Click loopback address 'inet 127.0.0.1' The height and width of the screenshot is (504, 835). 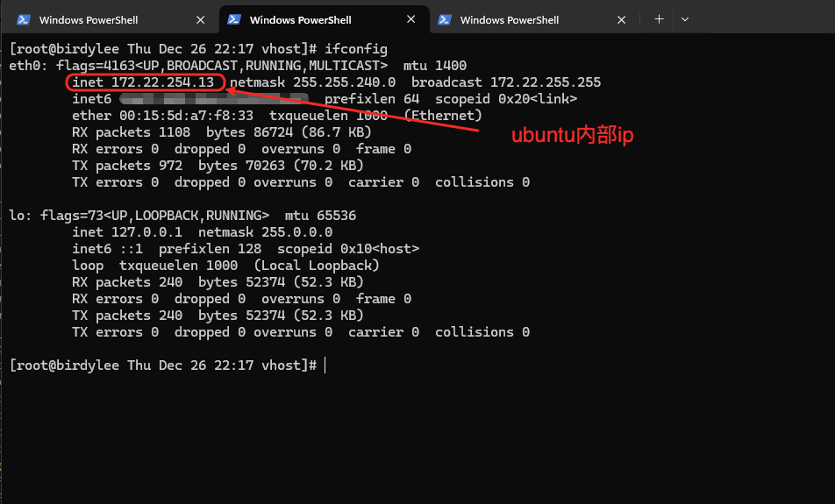[x=127, y=232]
